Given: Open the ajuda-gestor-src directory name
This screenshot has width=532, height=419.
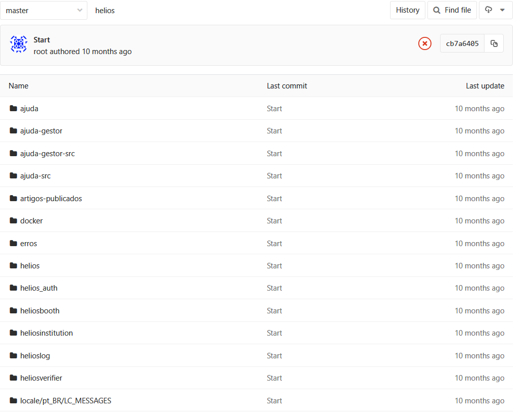Looking at the screenshot, I should tap(47, 154).
